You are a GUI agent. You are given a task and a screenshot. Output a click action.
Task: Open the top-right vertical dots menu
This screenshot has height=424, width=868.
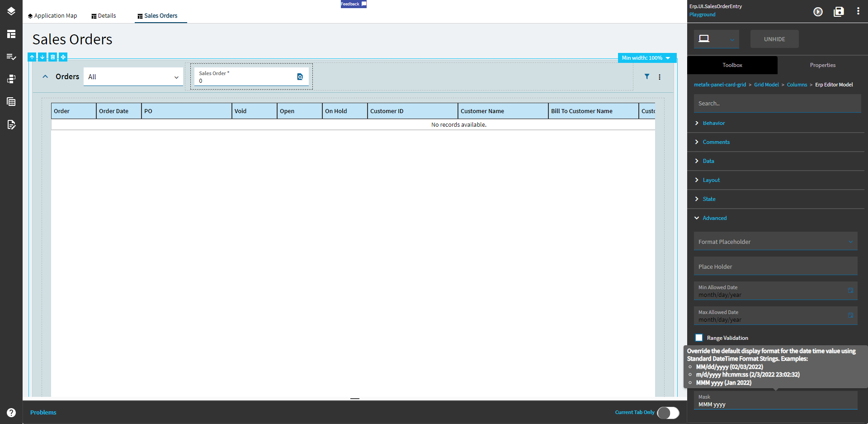(858, 11)
